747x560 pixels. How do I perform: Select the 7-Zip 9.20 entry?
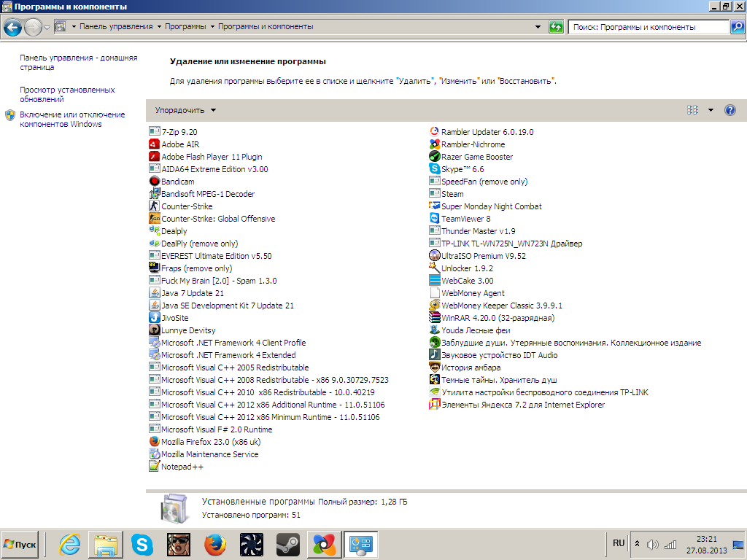[x=174, y=132]
